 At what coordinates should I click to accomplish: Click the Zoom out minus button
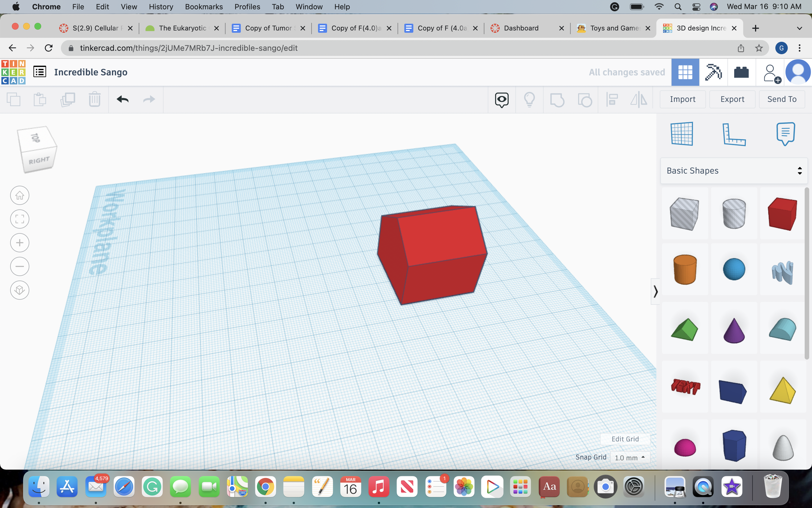(19, 266)
